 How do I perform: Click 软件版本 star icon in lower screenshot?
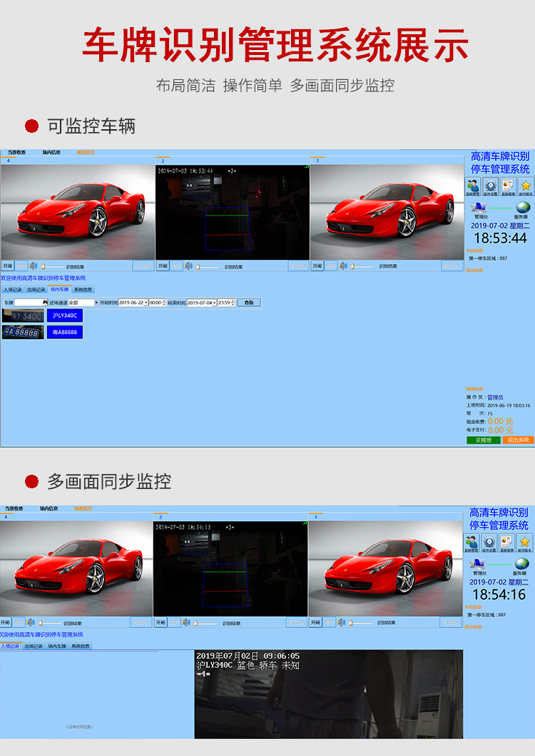pos(524,543)
